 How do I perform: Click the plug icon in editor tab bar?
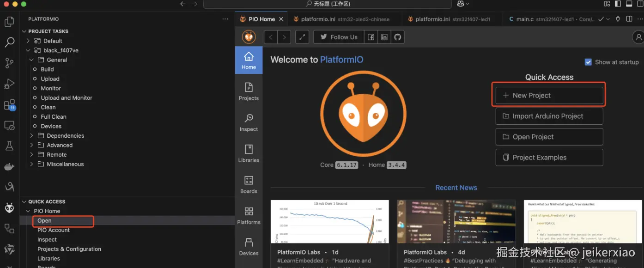pos(618,19)
